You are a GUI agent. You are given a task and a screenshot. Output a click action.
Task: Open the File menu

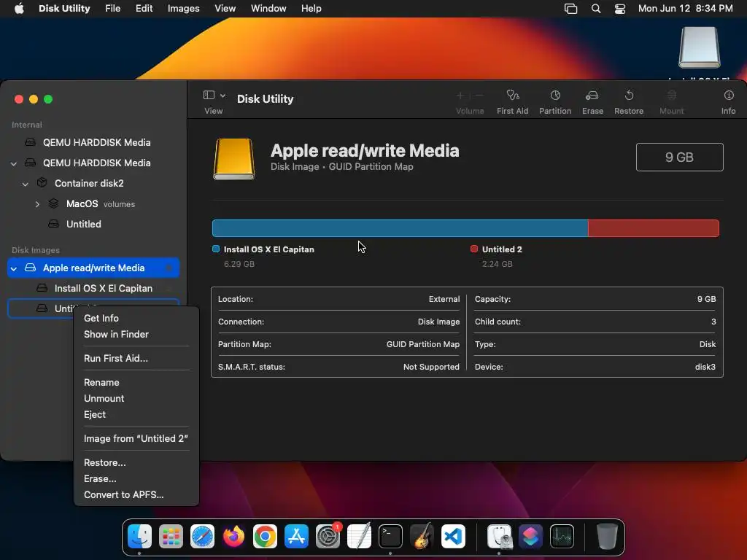(x=112, y=9)
